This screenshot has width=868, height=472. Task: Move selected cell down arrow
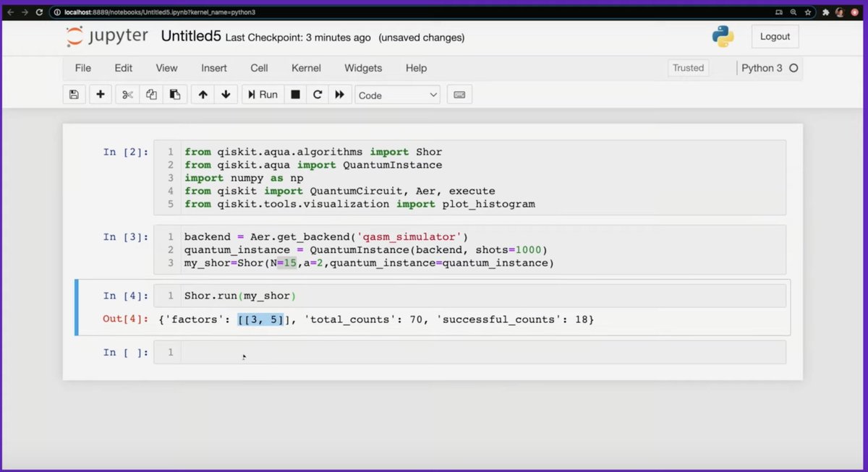click(x=226, y=95)
